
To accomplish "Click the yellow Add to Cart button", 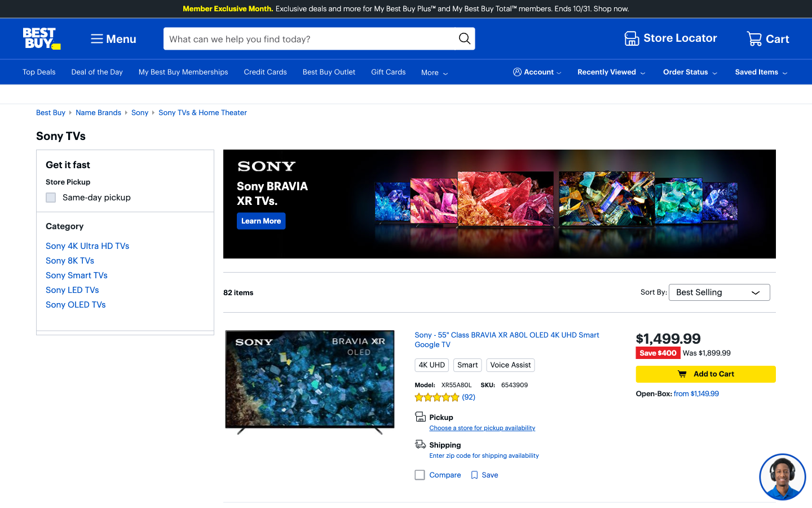I will [705, 374].
